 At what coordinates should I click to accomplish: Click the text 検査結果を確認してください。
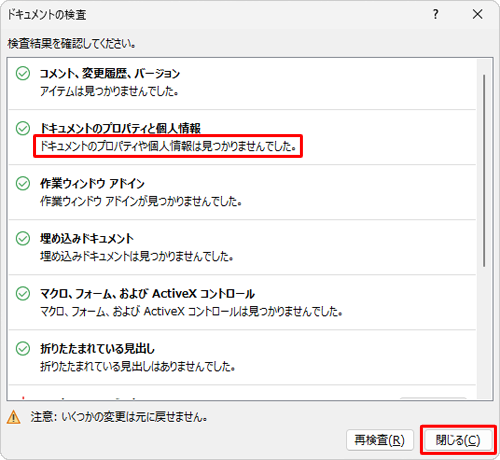(x=72, y=43)
